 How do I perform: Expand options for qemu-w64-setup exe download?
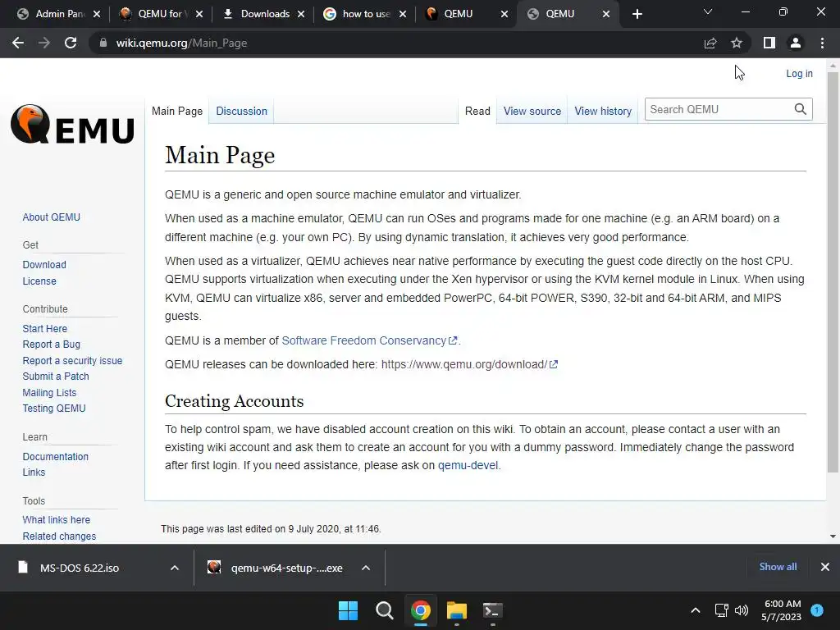[366, 568]
